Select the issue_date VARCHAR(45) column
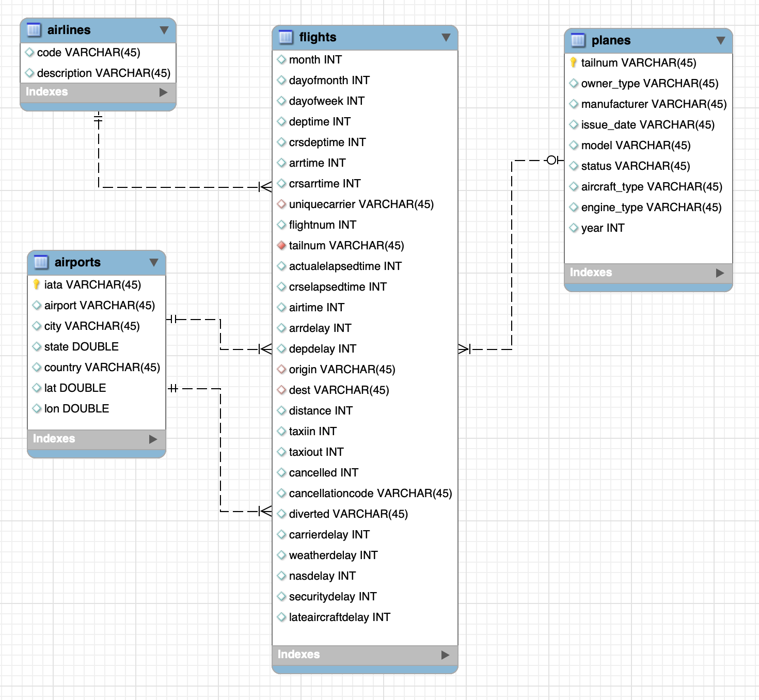759x700 pixels. coord(649,124)
